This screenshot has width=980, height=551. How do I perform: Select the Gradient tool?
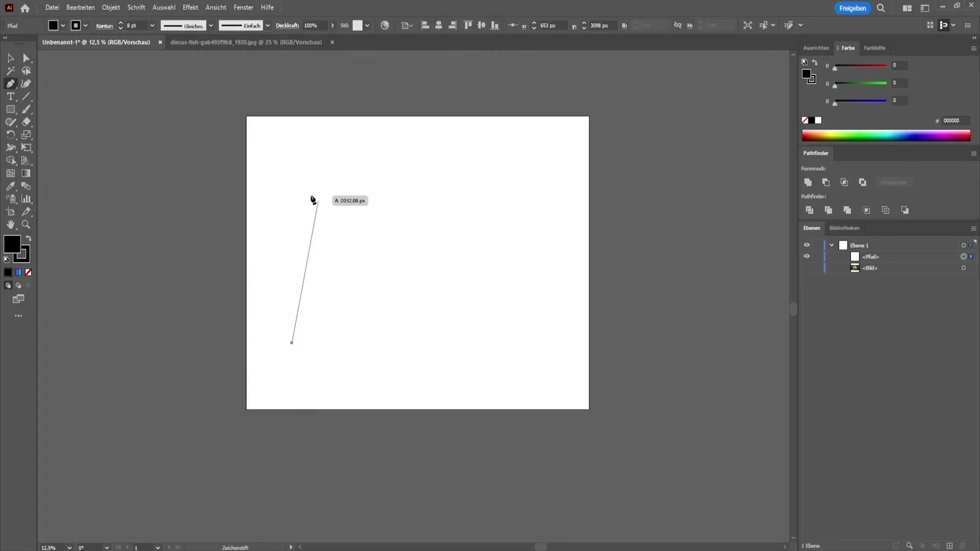click(27, 173)
